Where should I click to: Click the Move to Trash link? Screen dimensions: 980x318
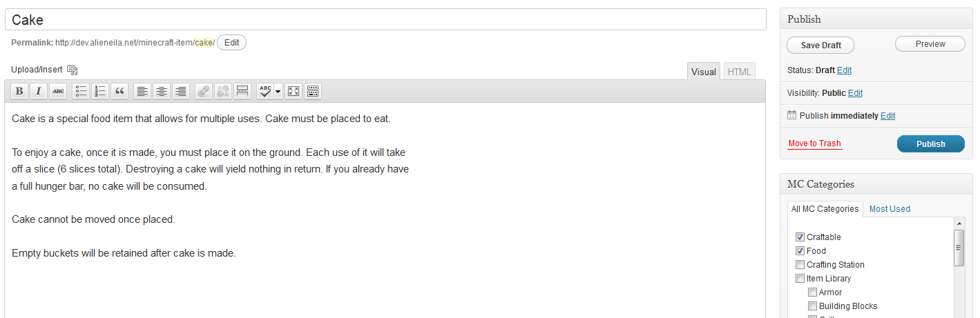click(815, 143)
